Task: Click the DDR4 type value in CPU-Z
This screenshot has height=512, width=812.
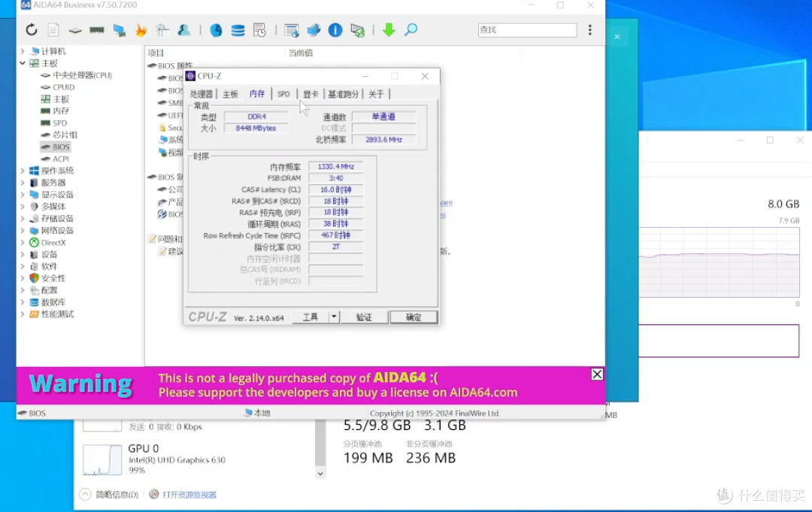Action: 256,117
